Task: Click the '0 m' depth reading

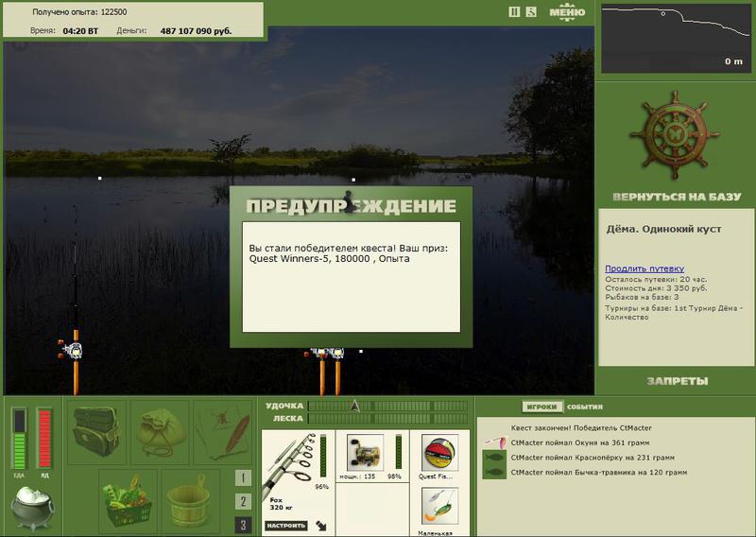Action: click(733, 61)
